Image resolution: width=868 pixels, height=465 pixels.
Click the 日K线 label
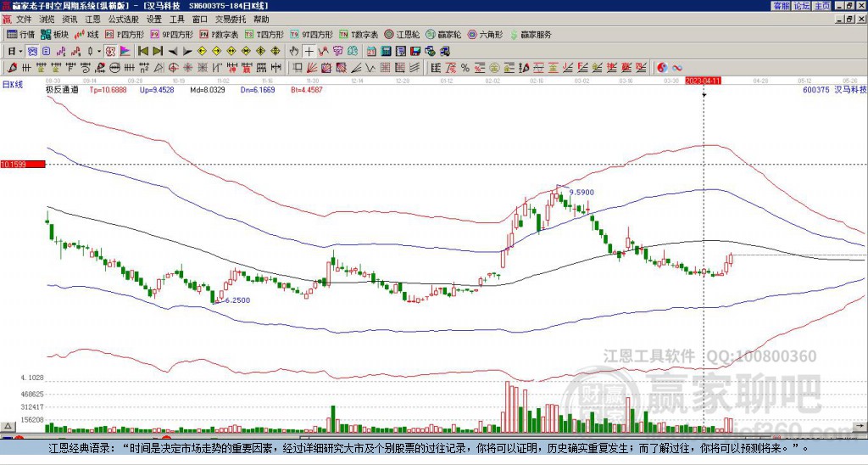(12, 85)
